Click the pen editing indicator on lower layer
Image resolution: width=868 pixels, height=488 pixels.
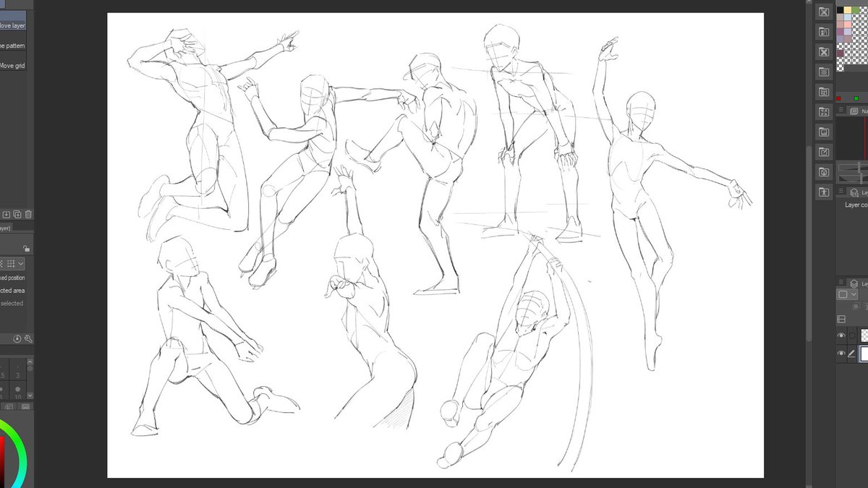(851, 354)
